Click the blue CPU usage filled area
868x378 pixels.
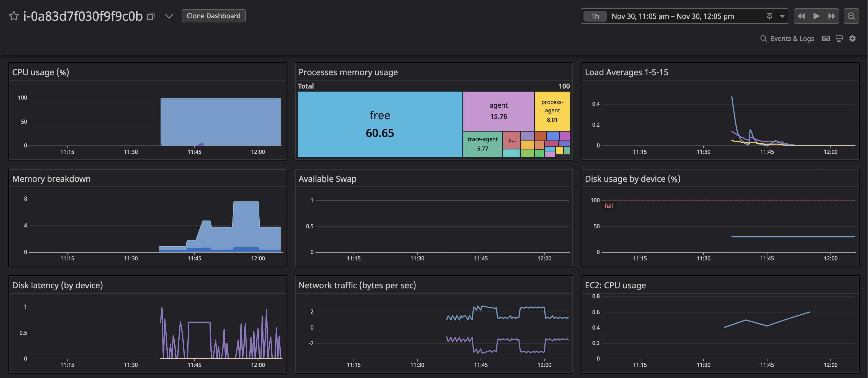coord(220,121)
